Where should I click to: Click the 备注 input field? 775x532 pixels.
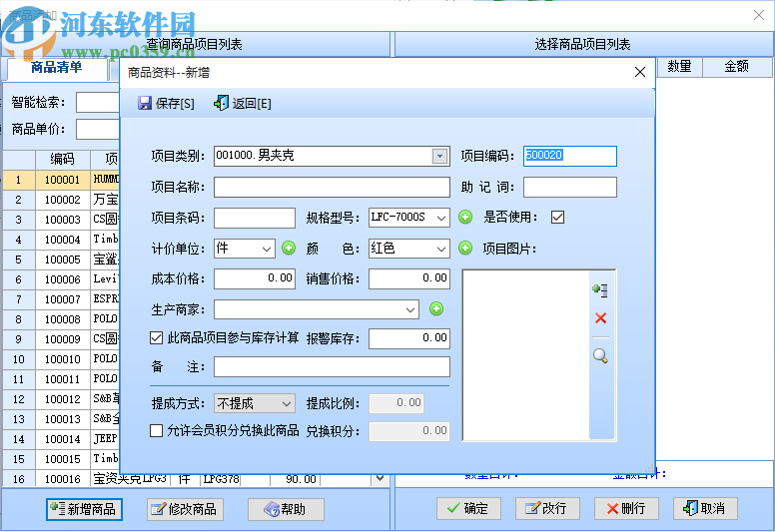(332, 367)
